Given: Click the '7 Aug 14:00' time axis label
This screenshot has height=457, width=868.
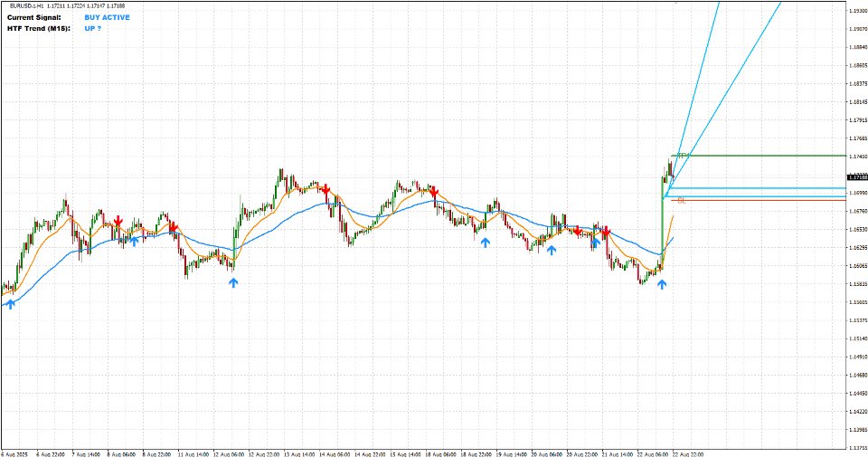Looking at the screenshot, I should point(85,453).
